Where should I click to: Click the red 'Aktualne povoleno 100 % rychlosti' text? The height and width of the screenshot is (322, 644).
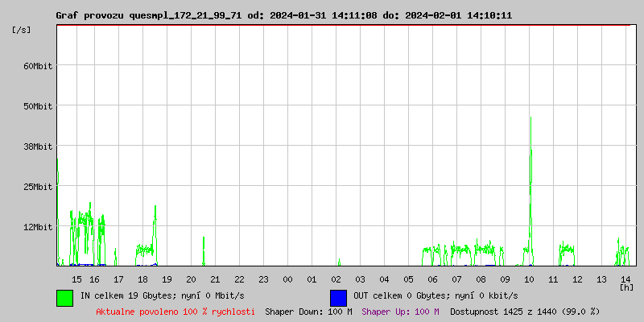pos(175,312)
